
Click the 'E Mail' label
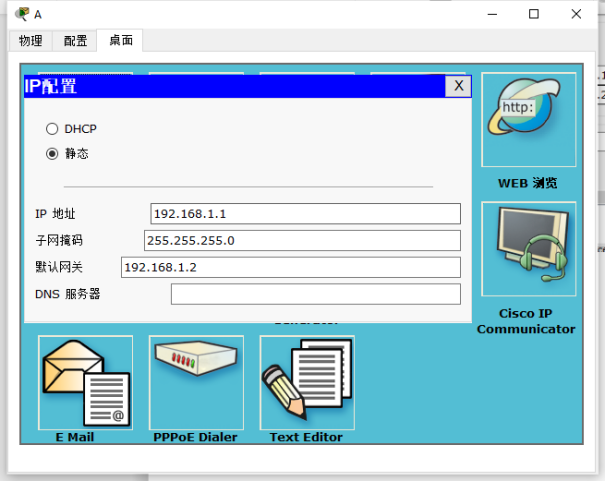point(75,437)
